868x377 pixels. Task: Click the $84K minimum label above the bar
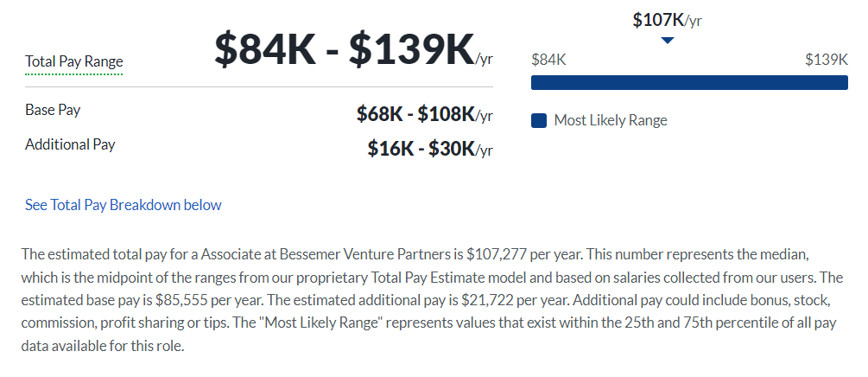pos(548,59)
